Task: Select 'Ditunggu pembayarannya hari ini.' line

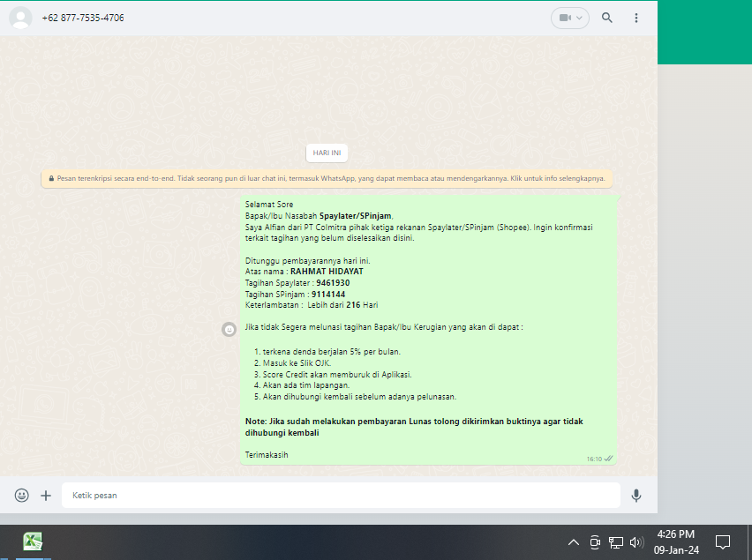Action: click(307, 261)
